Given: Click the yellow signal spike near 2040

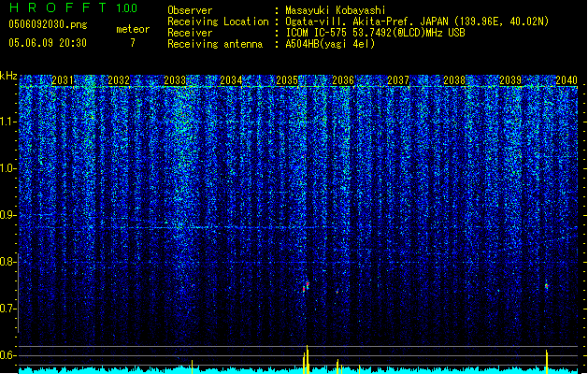Looking at the screenshot, I should pyautogui.click(x=547, y=362).
